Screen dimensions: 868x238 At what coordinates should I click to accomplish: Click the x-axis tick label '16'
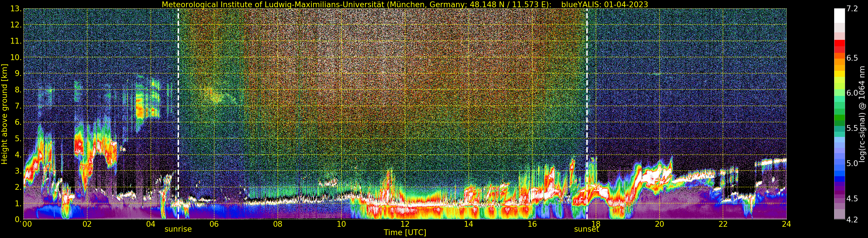click(x=532, y=224)
